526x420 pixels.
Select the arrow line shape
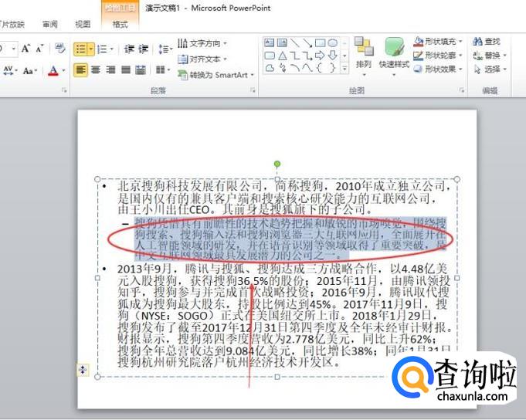pos(307,43)
